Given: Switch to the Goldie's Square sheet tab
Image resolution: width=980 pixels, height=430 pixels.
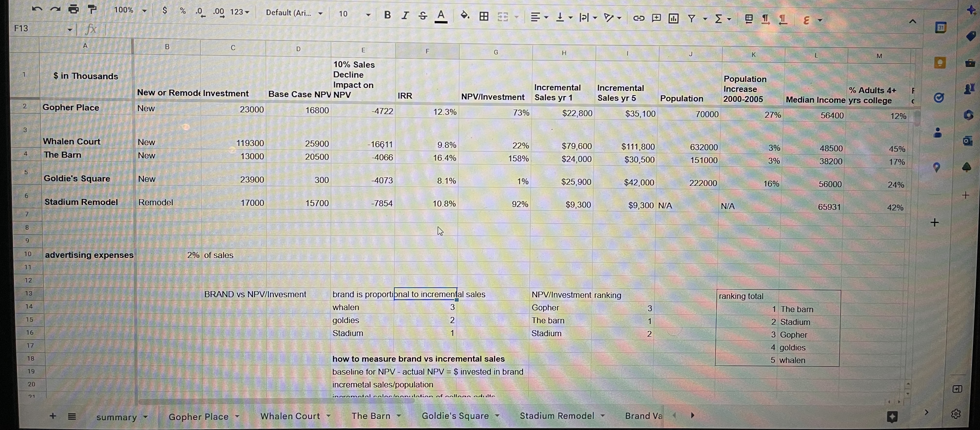Looking at the screenshot, I should point(455,416).
